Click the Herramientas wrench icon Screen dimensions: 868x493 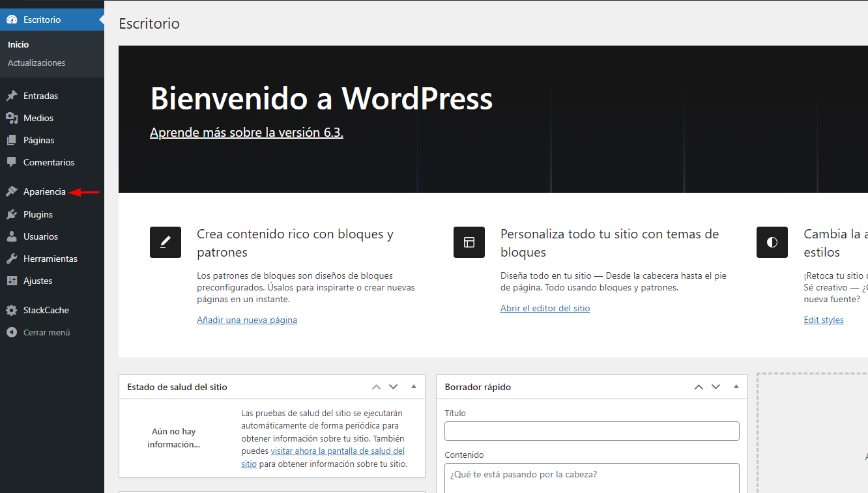point(12,259)
